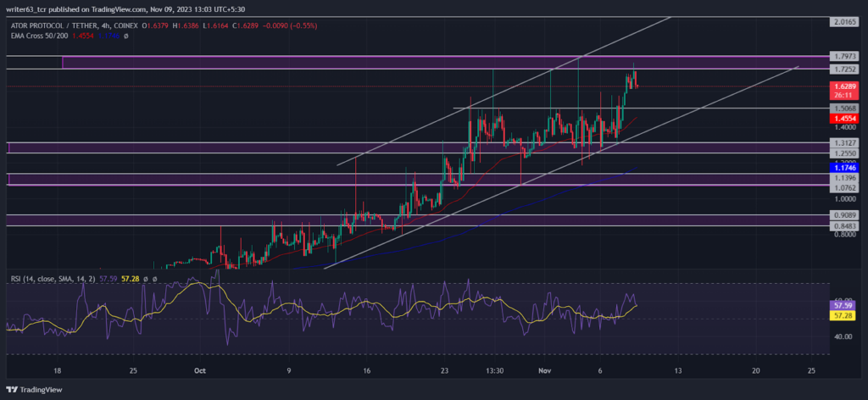Select the red current price label 1.6289

(843, 86)
